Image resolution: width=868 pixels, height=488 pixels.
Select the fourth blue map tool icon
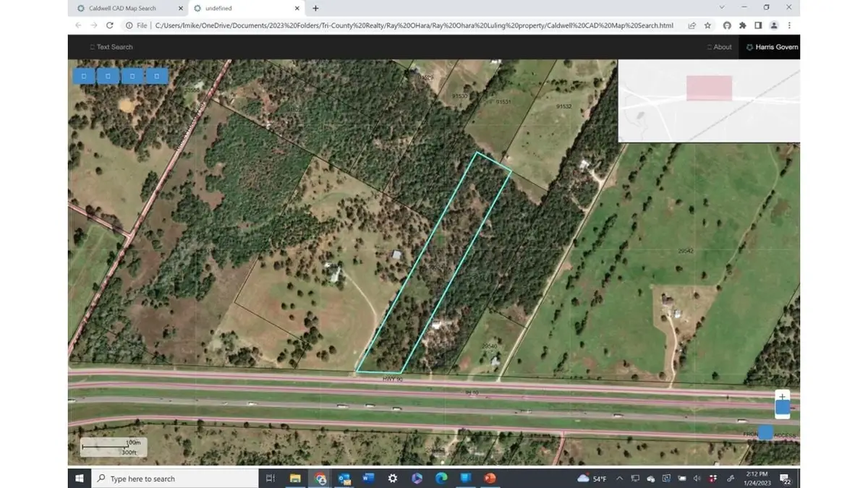coord(157,75)
